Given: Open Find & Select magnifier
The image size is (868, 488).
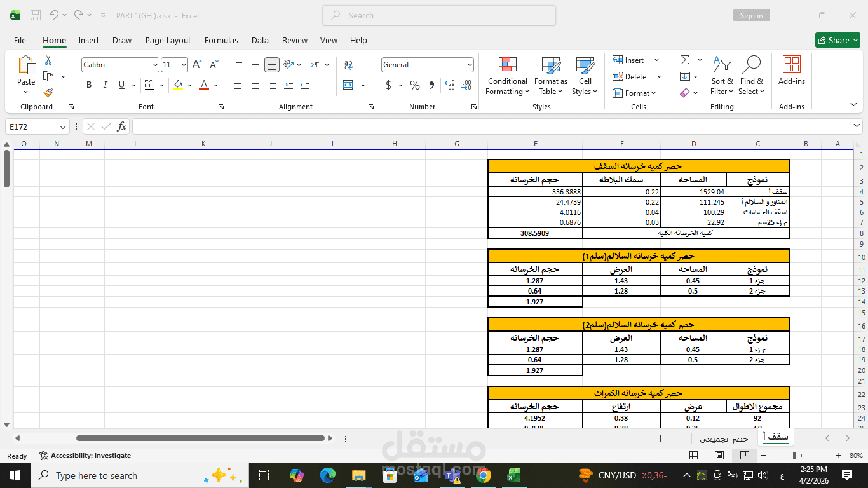Looking at the screenshot, I should click(x=752, y=76).
